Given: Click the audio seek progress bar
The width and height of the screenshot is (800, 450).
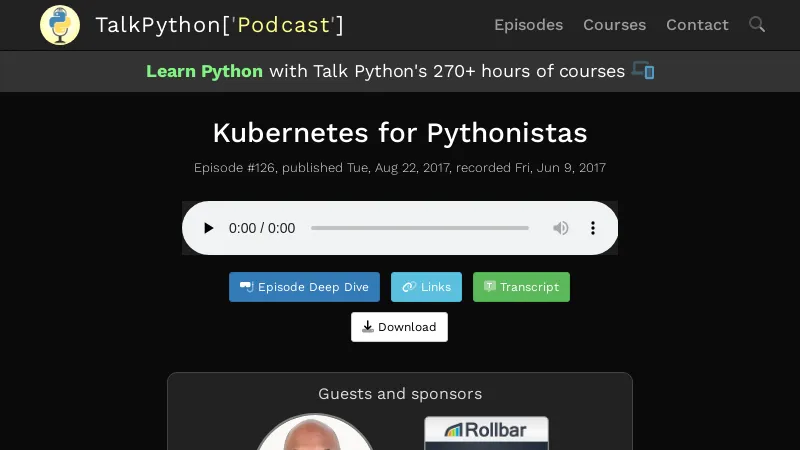Looking at the screenshot, I should pyautogui.click(x=420, y=228).
